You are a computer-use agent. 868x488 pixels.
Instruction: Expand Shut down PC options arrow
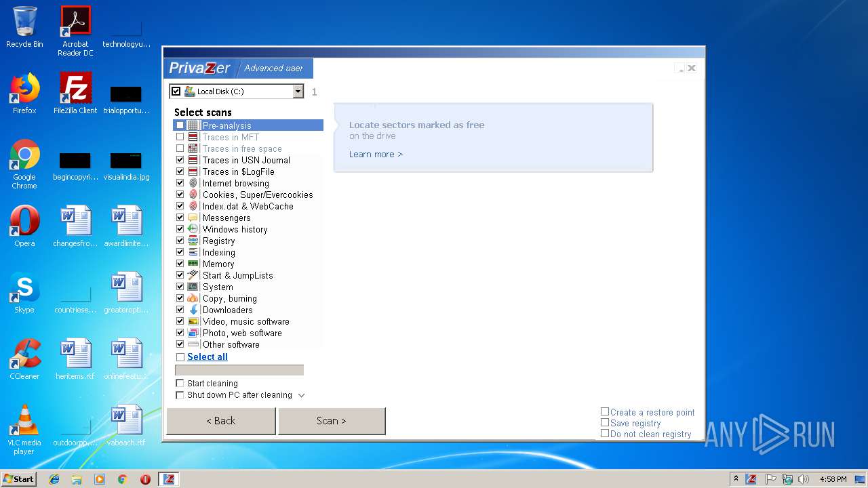click(x=302, y=395)
